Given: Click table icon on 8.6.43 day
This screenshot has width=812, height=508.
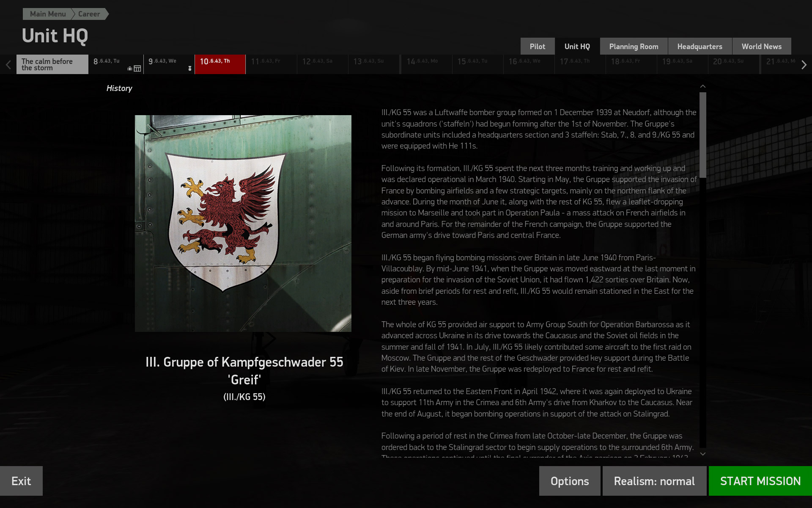Looking at the screenshot, I should (137, 69).
